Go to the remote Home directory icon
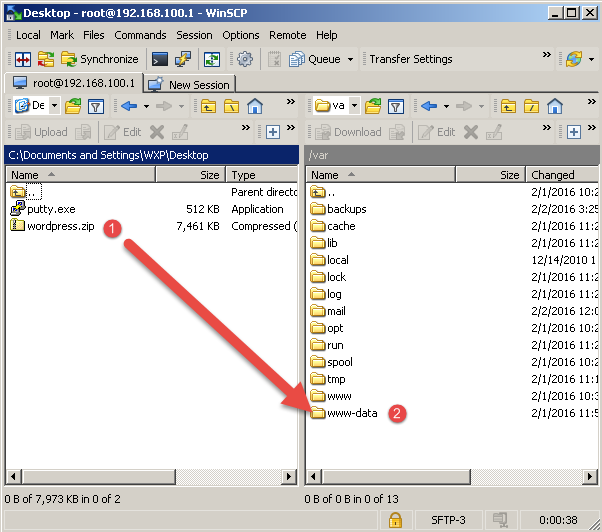The height and width of the screenshot is (532, 602). coord(555,106)
